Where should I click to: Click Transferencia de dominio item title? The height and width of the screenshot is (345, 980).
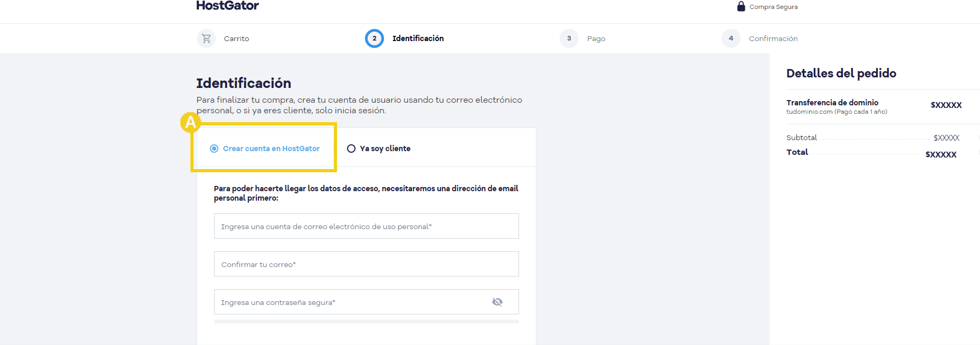(832, 103)
